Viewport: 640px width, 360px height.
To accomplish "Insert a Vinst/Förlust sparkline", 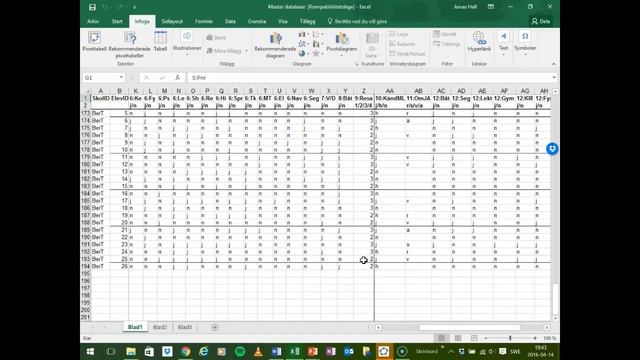I will tap(407, 54).
